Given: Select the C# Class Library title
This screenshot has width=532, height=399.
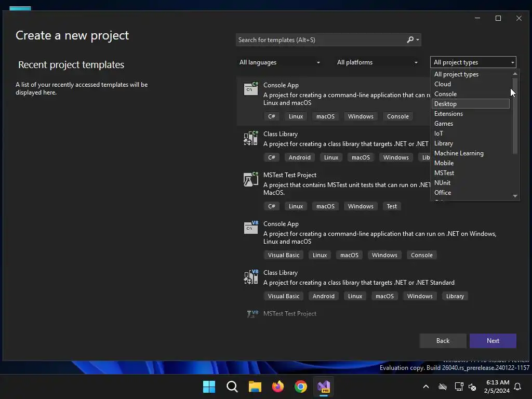Looking at the screenshot, I should click(x=281, y=134).
